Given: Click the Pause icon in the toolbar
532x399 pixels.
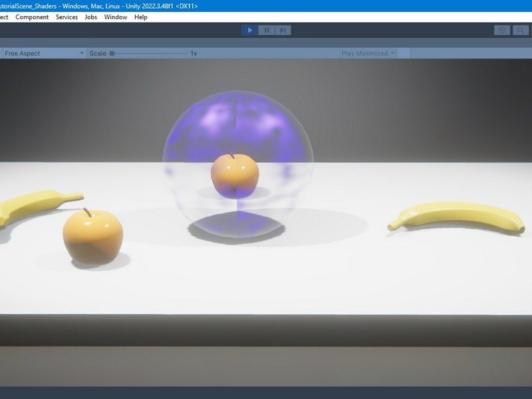Looking at the screenshot, I should tap(266, 29).
